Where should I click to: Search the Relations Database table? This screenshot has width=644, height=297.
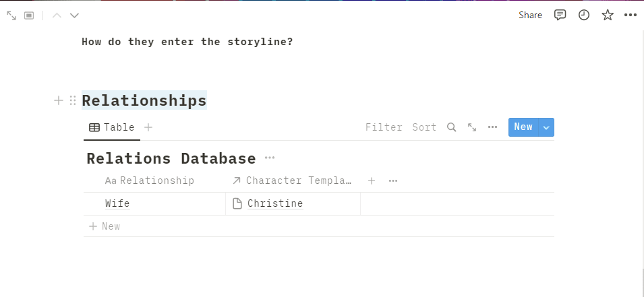point(452,127)
